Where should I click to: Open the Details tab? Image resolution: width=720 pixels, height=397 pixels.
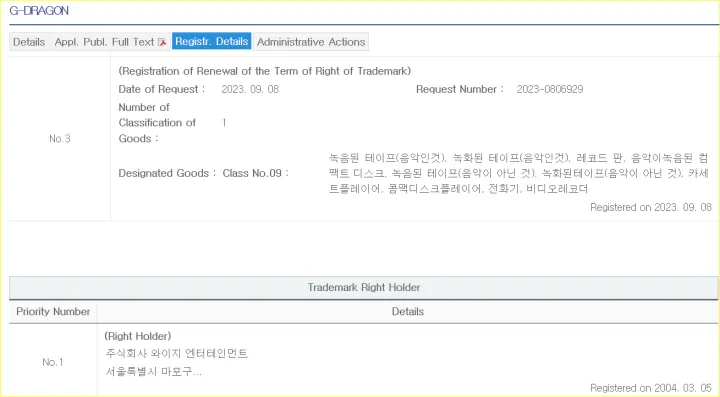click(x=29, y=42)
